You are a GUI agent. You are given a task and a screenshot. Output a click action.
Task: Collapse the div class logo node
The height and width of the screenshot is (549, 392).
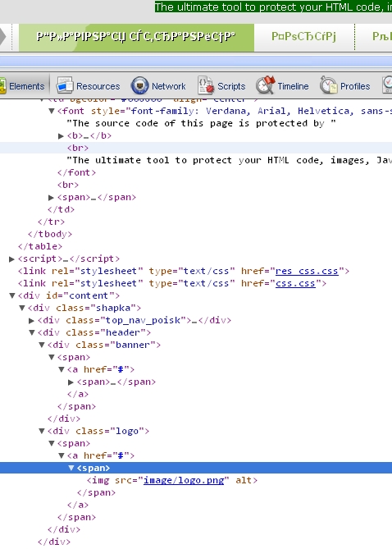tap(41, 432)
